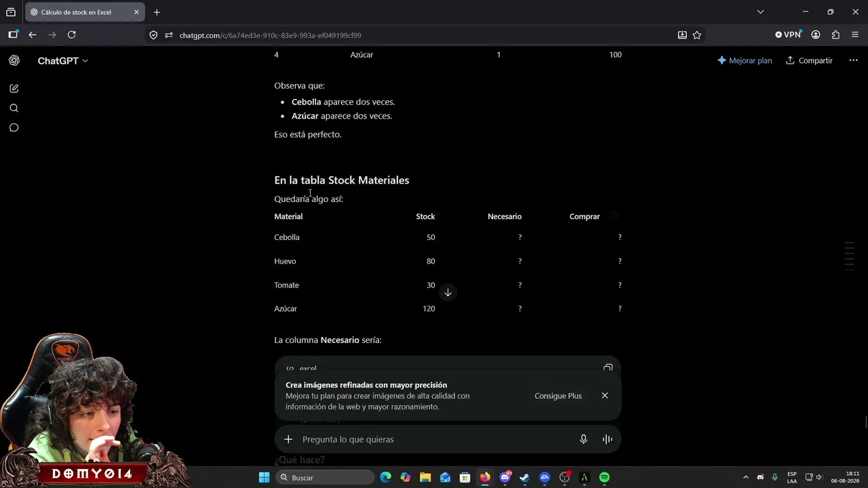
Task: Click the install web app icon in address bar
Action: click(682, 35)
